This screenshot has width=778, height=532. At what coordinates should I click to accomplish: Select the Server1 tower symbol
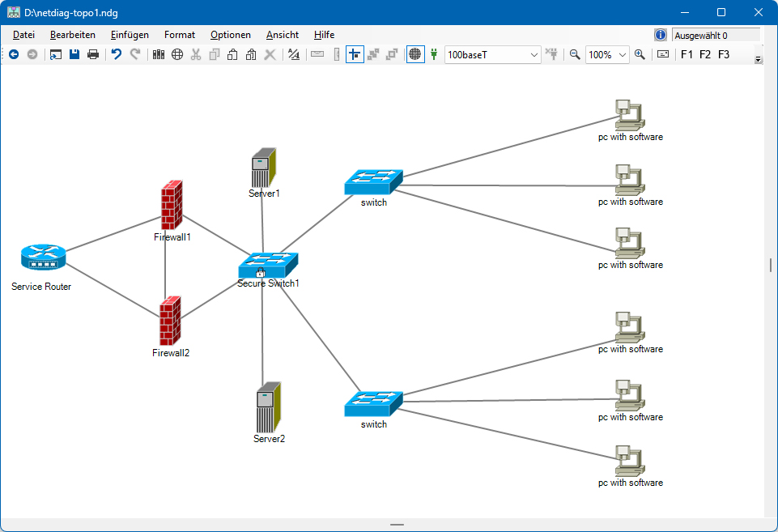pyautogui.click(x=263, y=168)
